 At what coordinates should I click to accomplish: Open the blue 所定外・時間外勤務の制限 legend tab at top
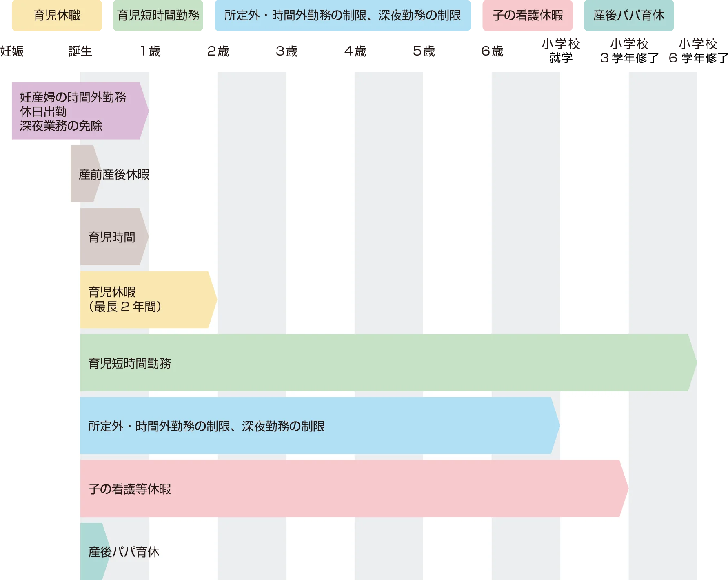click(342, 16)
